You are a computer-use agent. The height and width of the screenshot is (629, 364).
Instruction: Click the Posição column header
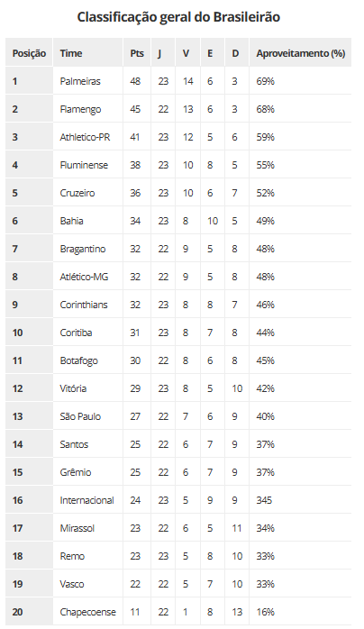29,53
